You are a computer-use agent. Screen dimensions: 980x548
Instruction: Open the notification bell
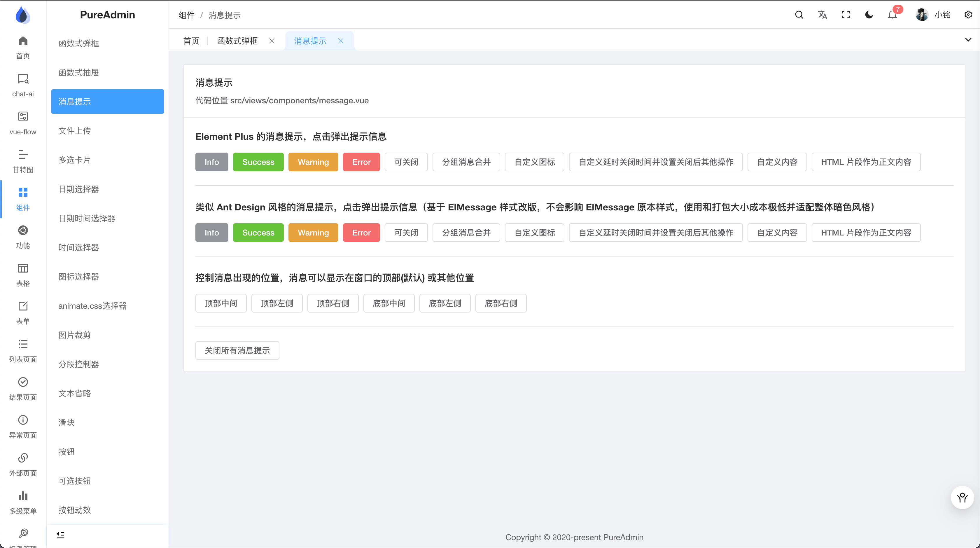892,15
